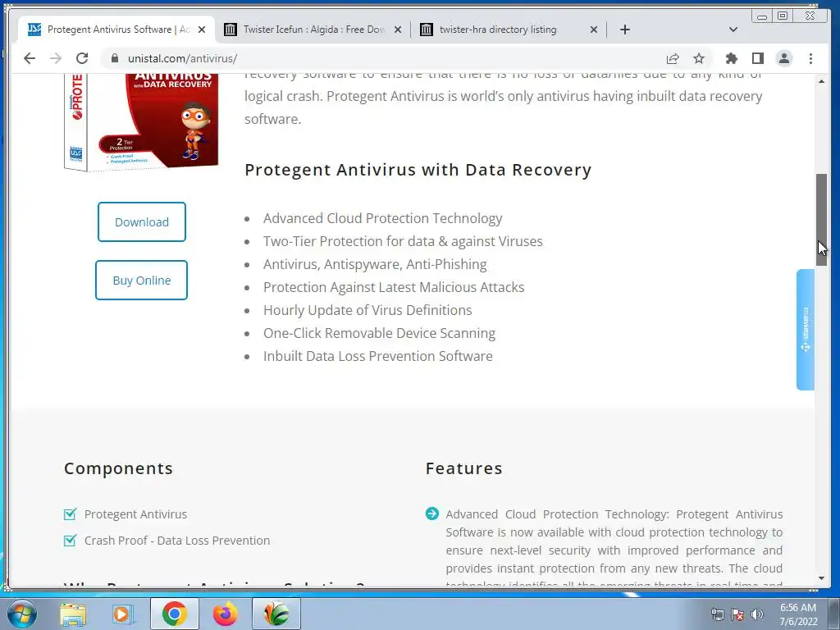Click the Protegent Antivirus checkmark icon
The width and height of the screenshot is (840, 630).
pyautogui.click(x=71, y=514)
